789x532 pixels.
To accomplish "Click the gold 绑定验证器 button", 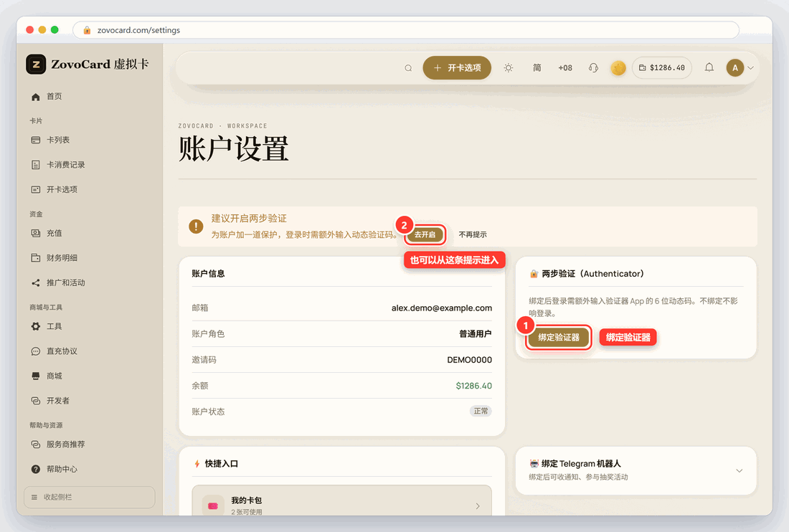I will point(559,338).
